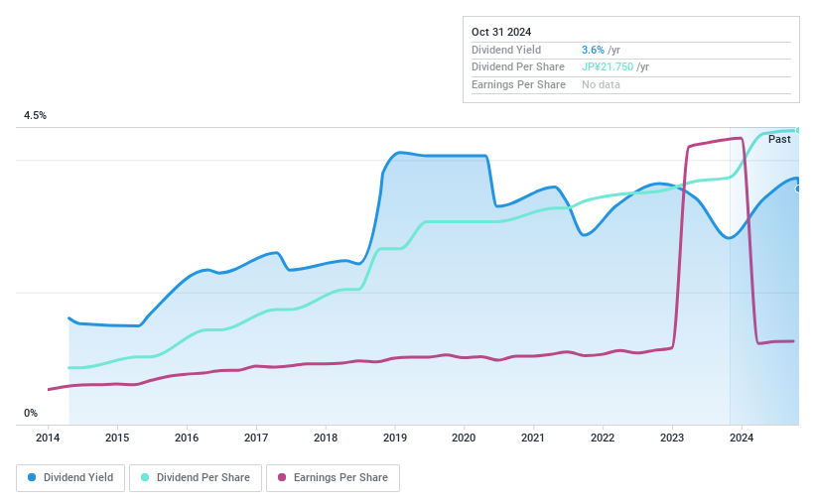Click the 3.6% dividend yield value
Viewport: 815px width, 504px height.
click(x=593, y=50)
